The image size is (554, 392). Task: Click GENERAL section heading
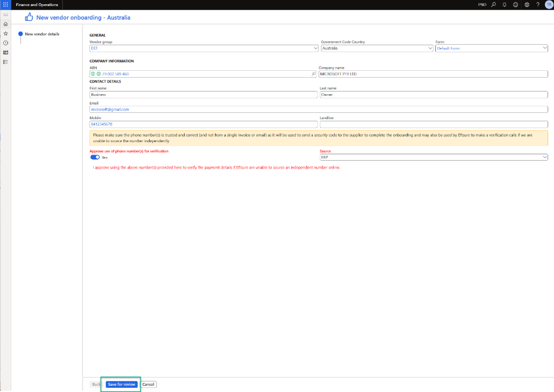tap(97, 35)
